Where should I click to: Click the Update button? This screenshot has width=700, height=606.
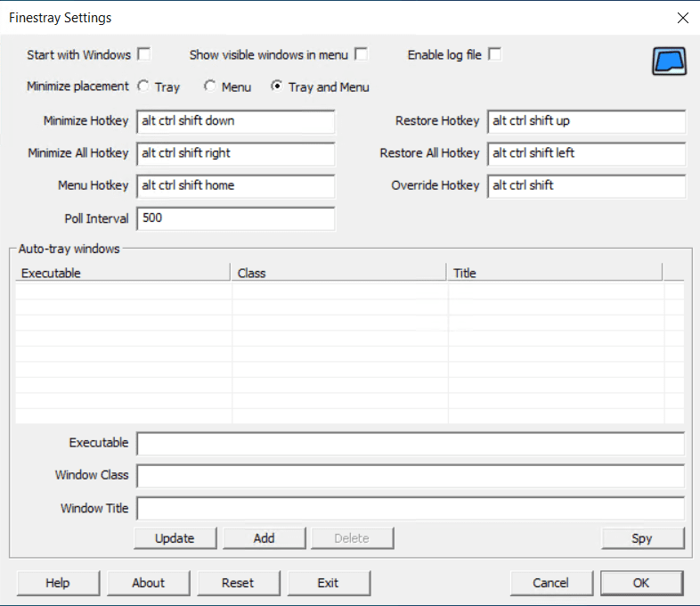(175, 538)
